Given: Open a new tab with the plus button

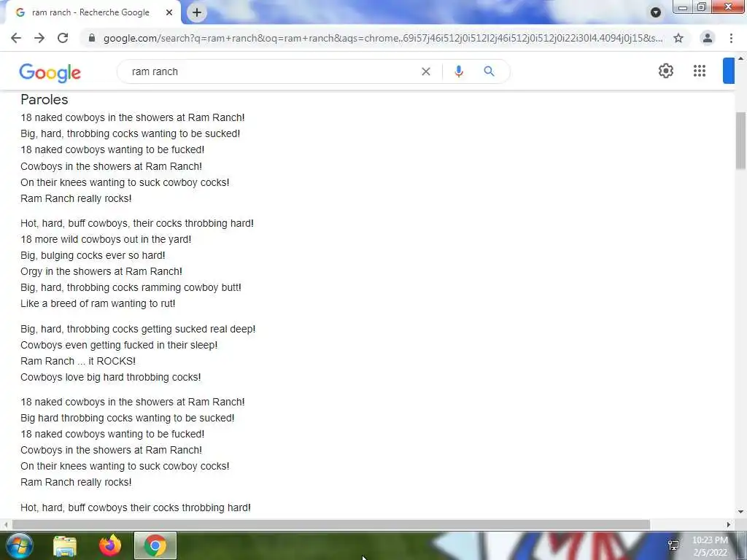Looking at the screenshot, I should (197, 12).
